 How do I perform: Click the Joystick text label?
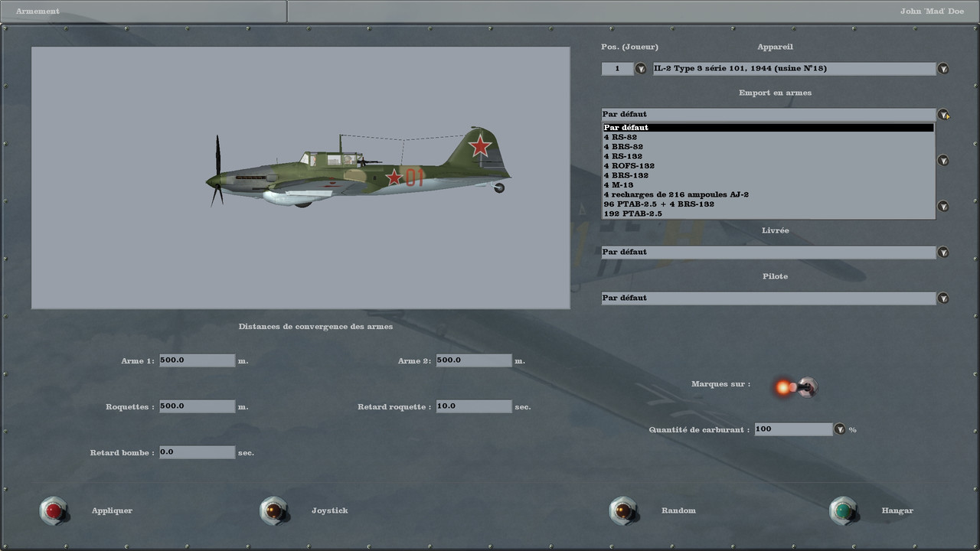[329, 510]
